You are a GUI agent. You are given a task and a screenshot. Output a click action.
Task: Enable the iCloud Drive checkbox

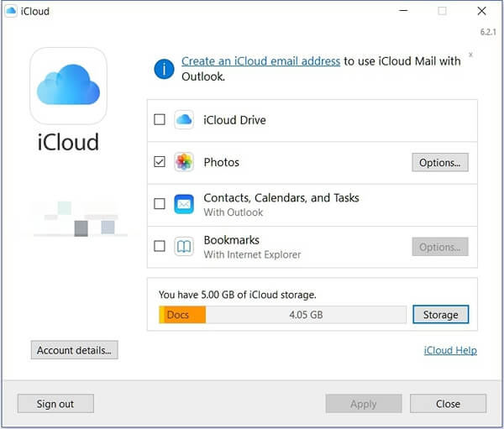(x=160, y=119)
